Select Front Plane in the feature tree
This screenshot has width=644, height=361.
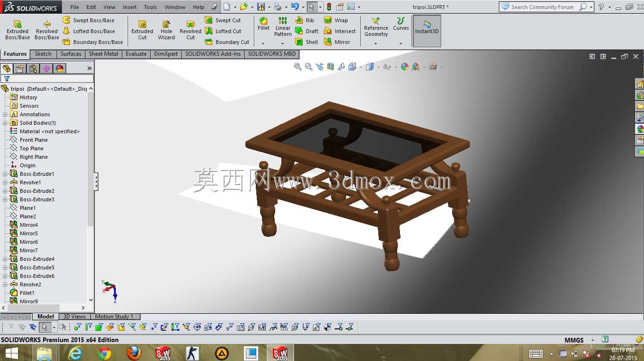point(34,140)
